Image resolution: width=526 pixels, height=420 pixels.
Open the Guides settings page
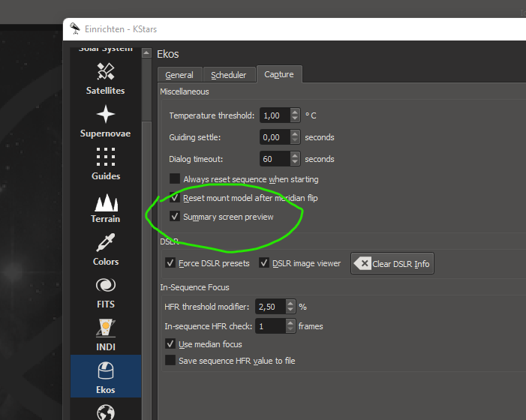[105, 164]
